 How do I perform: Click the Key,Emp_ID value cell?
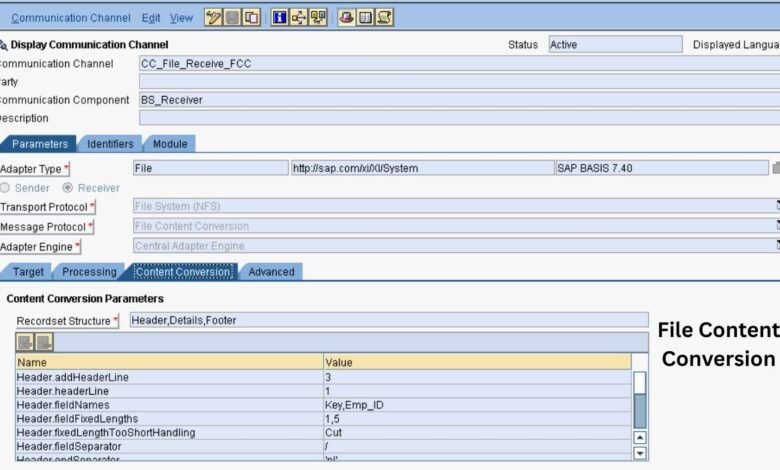coord(478,405)
